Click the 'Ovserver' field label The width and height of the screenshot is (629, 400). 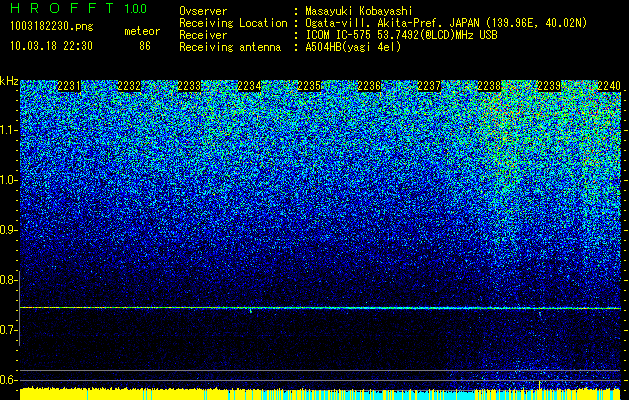(203, 11)
